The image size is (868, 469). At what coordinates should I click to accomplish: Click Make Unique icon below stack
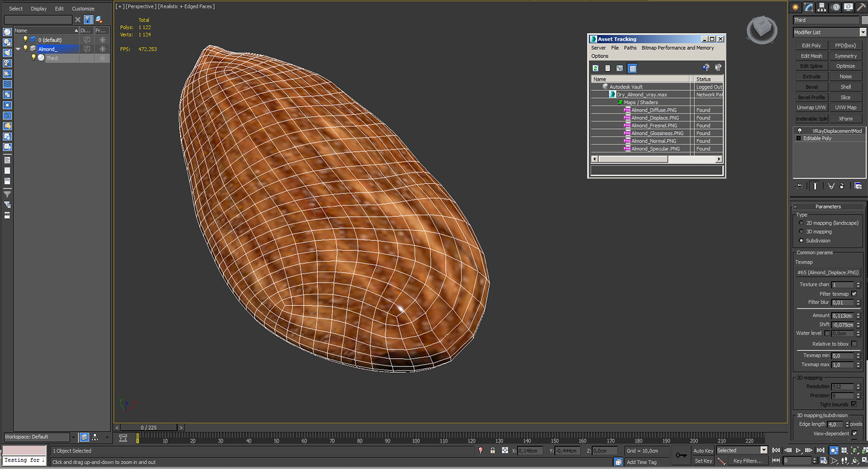coord(831,186)
